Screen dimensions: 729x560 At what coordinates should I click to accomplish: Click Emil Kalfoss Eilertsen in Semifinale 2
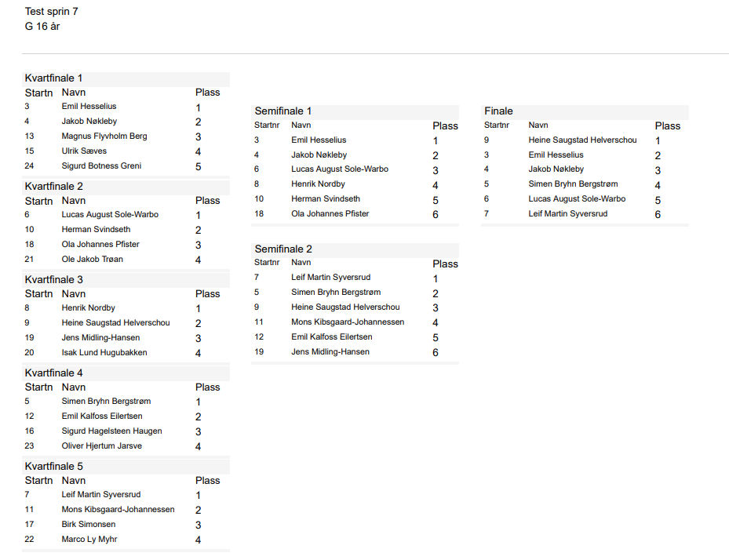click(x=331, y=337)
